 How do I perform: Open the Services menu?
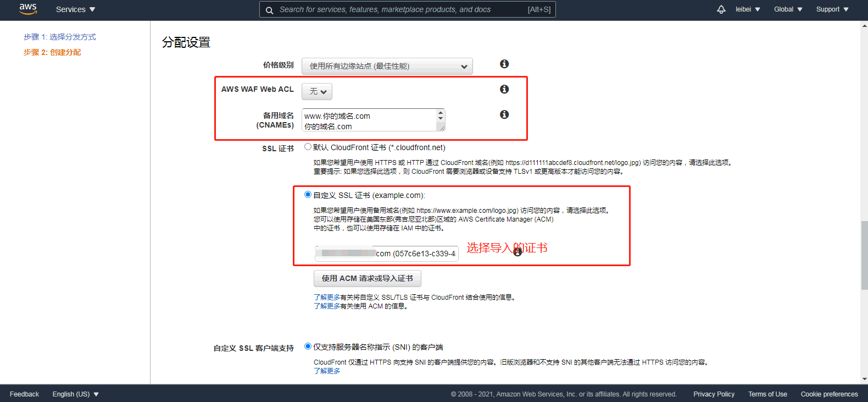(x=76, y=9)
